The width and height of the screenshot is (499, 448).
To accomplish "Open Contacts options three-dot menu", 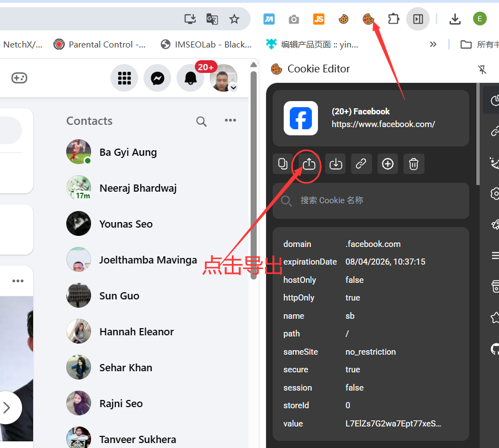I will [x=230, y=120].
